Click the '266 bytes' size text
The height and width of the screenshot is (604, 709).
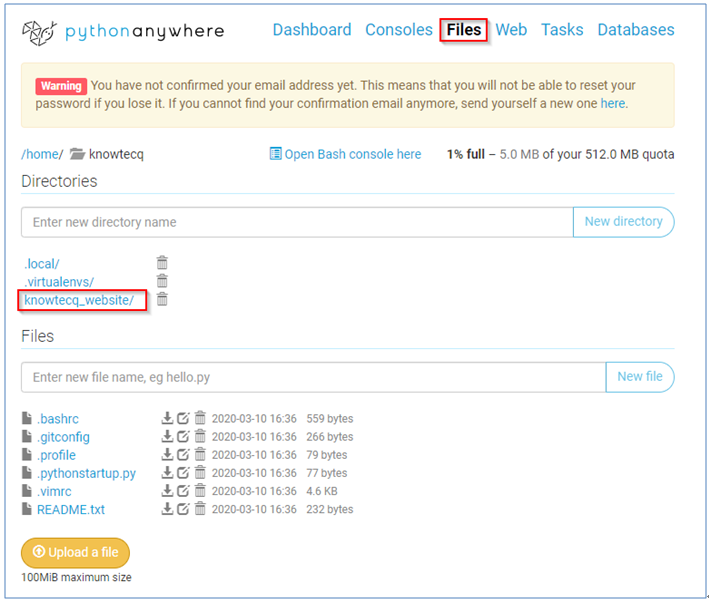coord(330,437)
